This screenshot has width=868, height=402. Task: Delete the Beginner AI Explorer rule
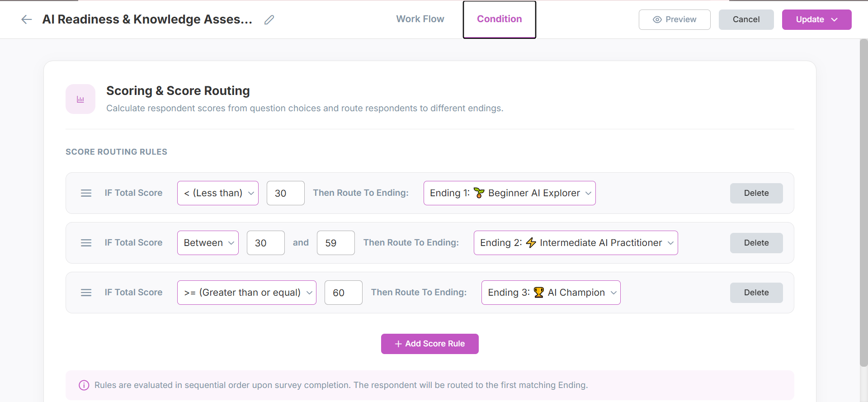[756, 193]
